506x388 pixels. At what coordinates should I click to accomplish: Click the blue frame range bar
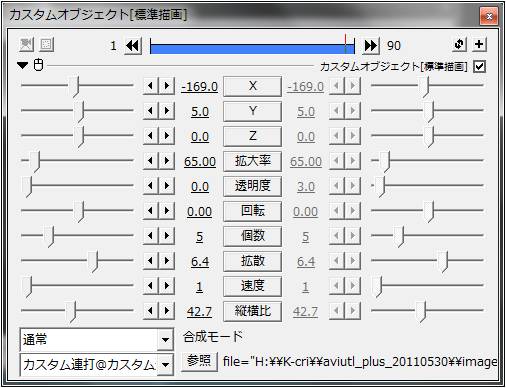pyautogui.click(x=252, y=49)
